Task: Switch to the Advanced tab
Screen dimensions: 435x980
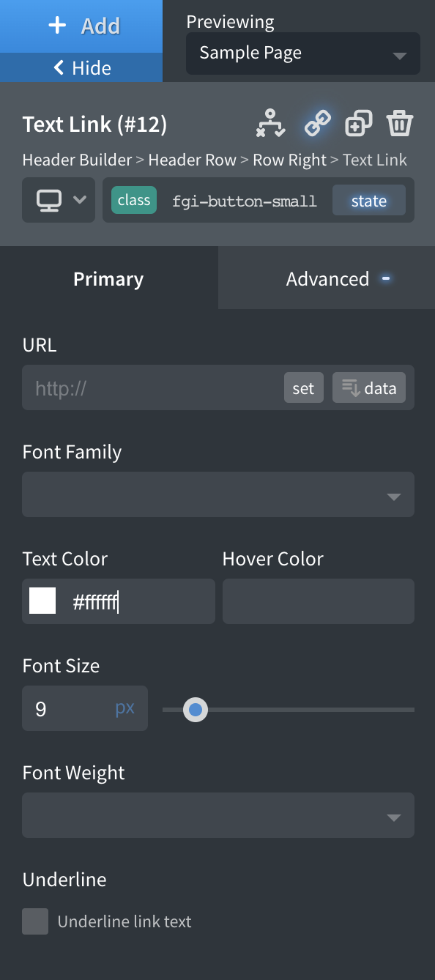Action: pos(327,278)
